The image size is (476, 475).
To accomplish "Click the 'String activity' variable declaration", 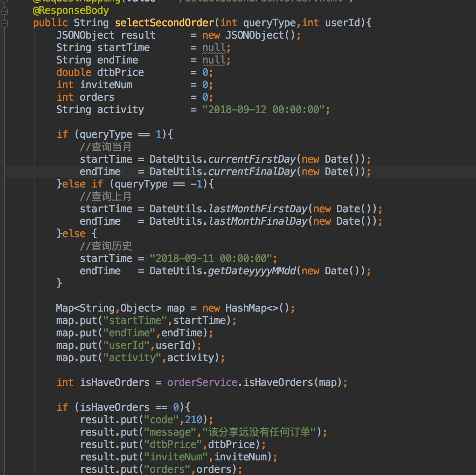I will [x=100, y=110].
